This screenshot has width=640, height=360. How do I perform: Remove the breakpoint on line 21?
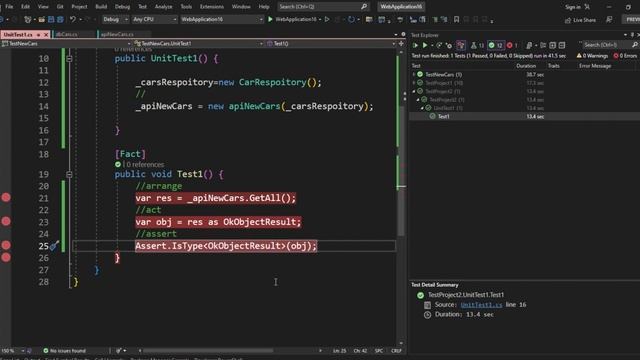coord(6,198)
